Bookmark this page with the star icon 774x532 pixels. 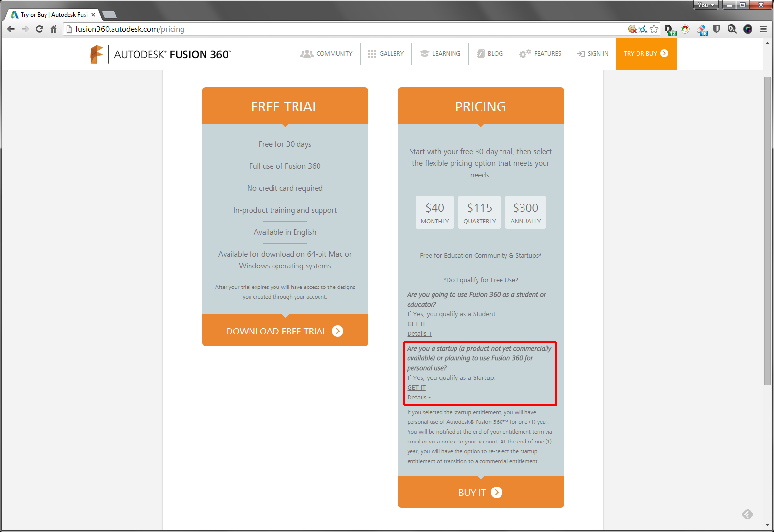click(654, 29)
